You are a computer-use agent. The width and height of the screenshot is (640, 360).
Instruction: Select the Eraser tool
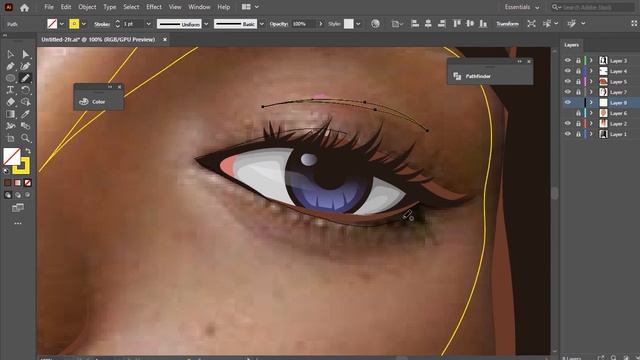[10, 102]
